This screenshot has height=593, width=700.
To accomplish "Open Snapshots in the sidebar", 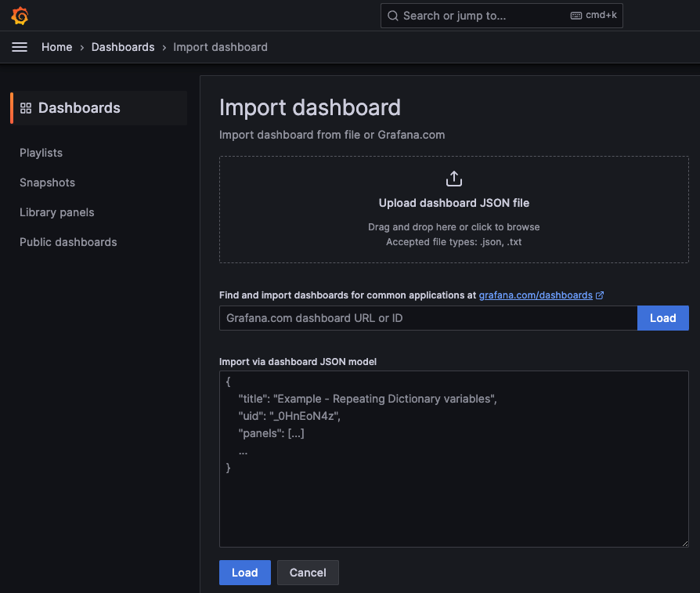I will pos(47,183).
